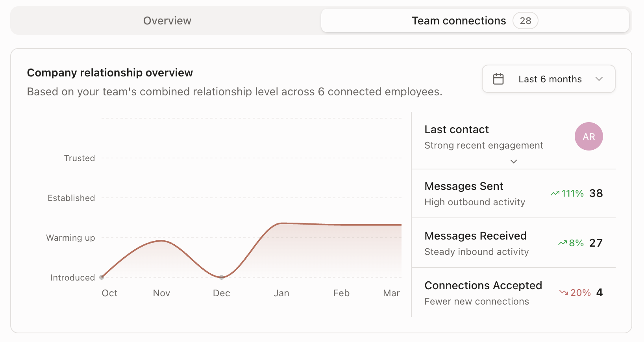Screen dimensions: 644x342
Task: Click the Jan month label
Action: point(281,293)
